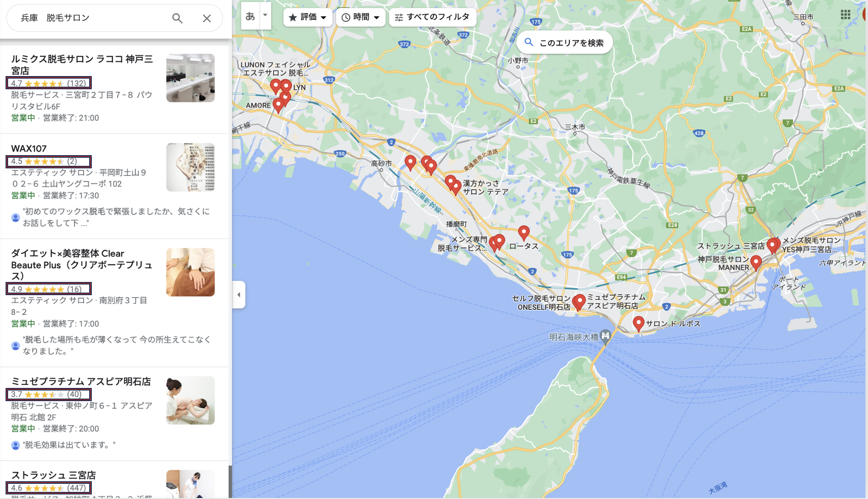Click the ミュゼプラチナム アスピア明石店 map pin
The height and width of the screenshot is (499, 868).
pyautogui.click(x=579, y=301)
